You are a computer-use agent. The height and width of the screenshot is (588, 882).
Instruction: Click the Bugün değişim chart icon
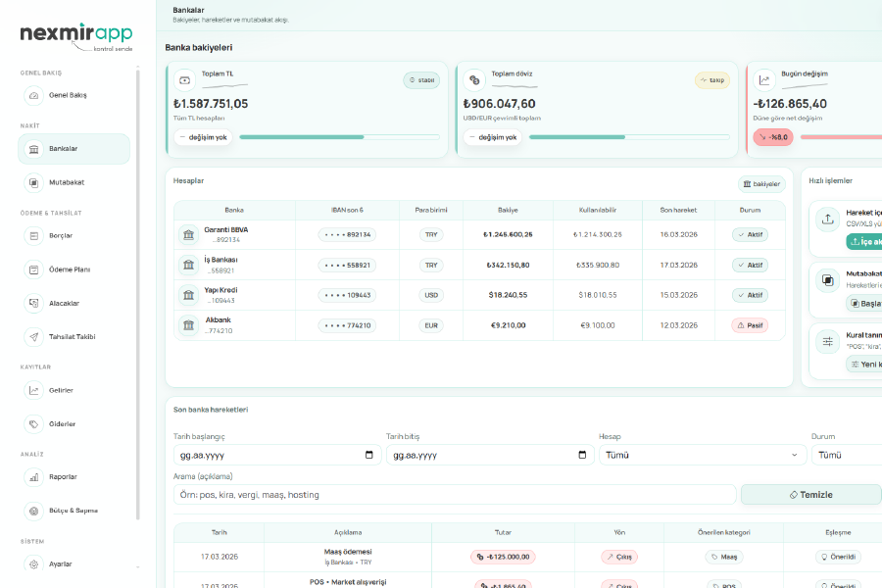[764, 79]
